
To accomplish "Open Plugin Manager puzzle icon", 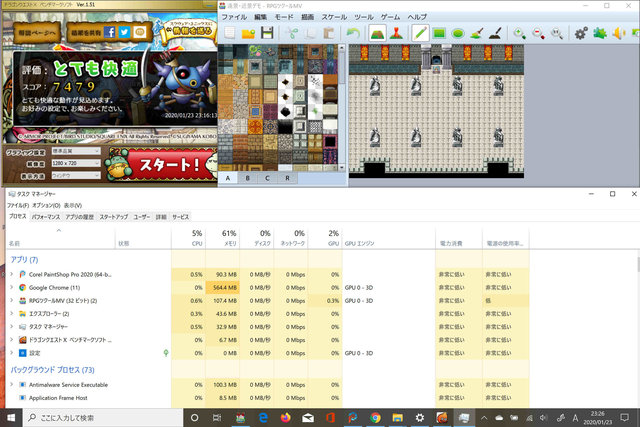I will tap(600, 33).
